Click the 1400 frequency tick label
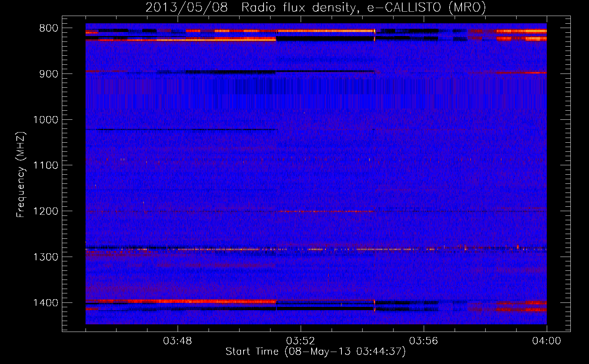The height and width of the screenshot is (364, 589). tap(46, 303)
